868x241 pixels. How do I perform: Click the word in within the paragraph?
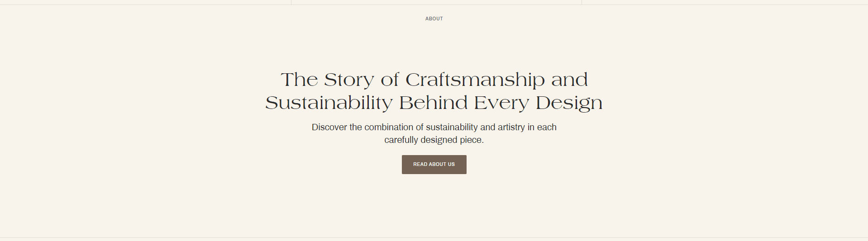(531, 128)
